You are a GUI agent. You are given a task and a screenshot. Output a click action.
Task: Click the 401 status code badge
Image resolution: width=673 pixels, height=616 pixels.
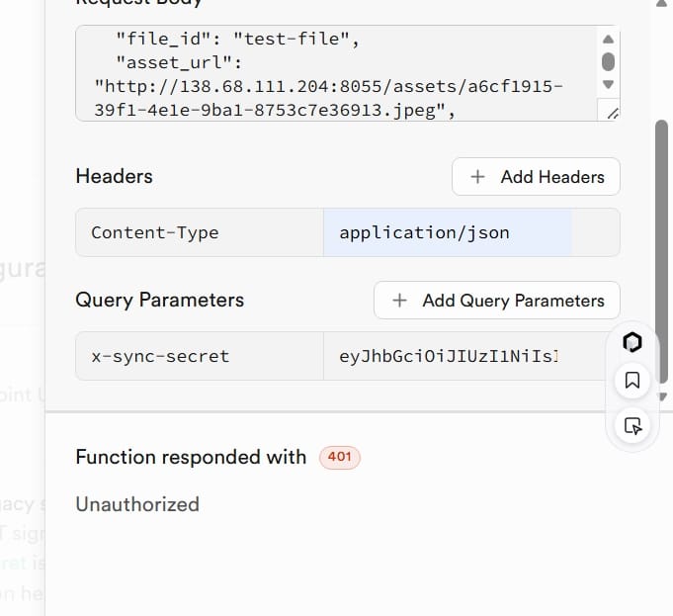point(339,458)
